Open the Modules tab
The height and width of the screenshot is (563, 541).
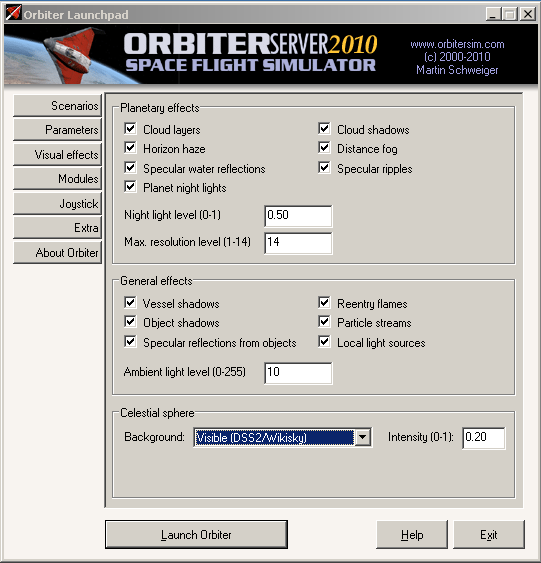57,178
